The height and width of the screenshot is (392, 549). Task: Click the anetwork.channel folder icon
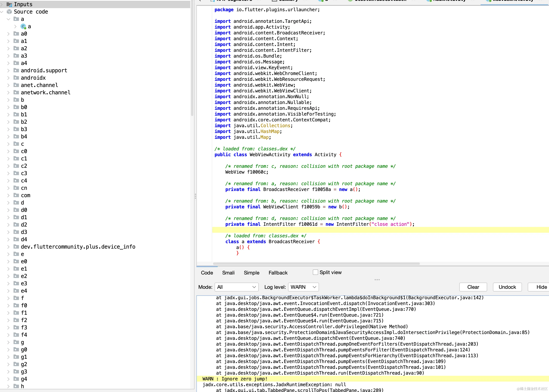[x=16, y=92]
